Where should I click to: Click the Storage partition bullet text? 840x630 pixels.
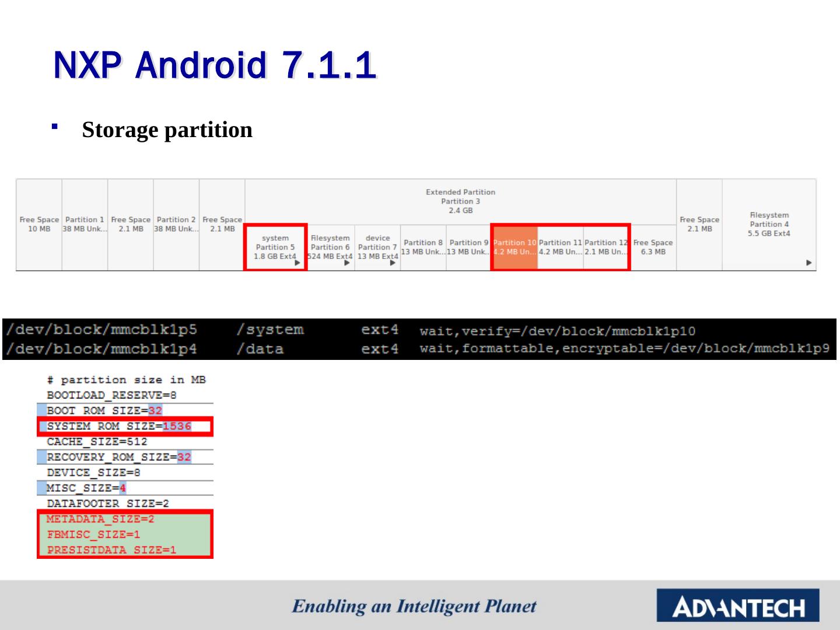167,130
